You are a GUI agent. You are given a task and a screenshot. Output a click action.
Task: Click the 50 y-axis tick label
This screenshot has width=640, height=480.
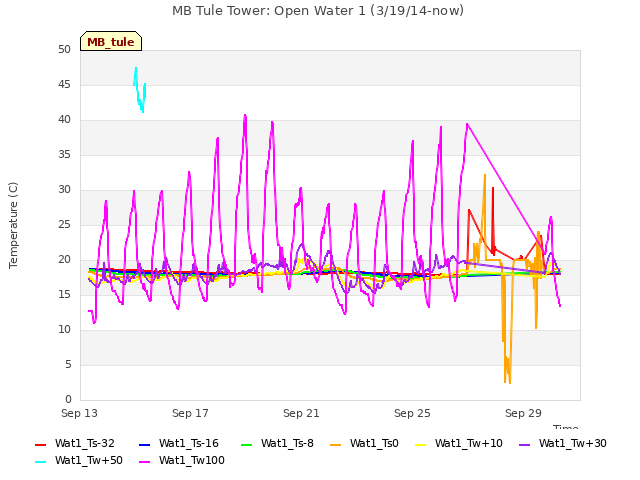click(x=64, y=50)
